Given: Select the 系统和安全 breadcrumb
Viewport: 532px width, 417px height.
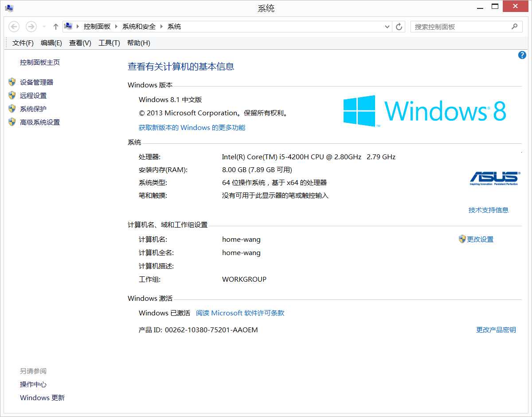Looking at the screenshot, I should tap(139, 27).
